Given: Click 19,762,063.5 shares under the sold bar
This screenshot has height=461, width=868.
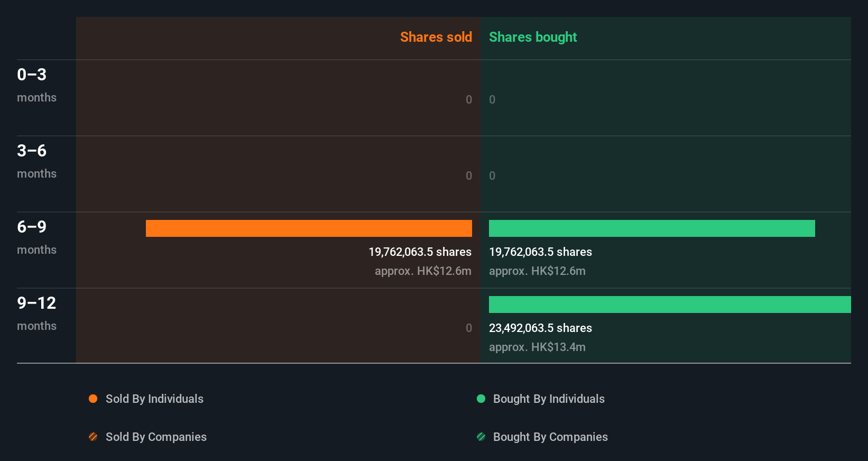Looking at the screenshot, I should 420,252.
